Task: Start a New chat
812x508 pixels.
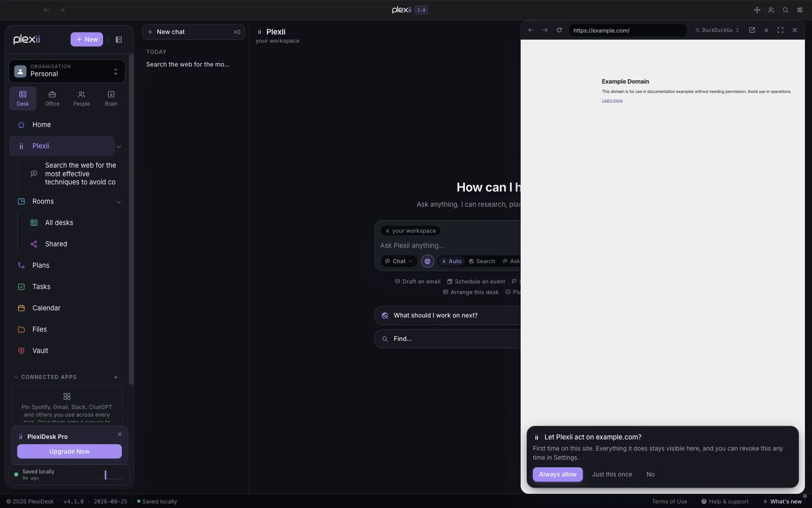Action: (x=193, y=32)
